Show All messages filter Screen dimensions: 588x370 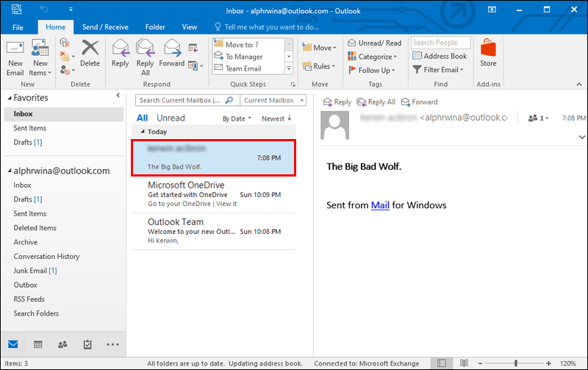(x=142, y=118)
